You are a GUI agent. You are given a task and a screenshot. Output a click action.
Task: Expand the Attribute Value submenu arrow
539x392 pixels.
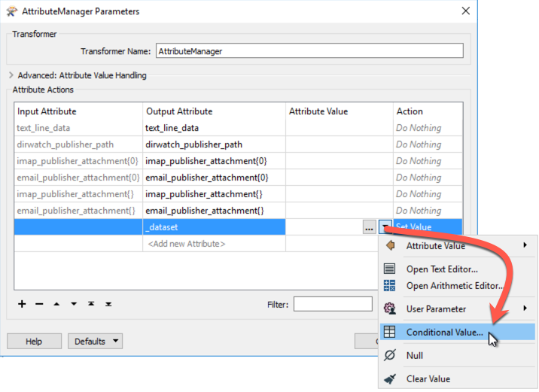pos(525,245)
